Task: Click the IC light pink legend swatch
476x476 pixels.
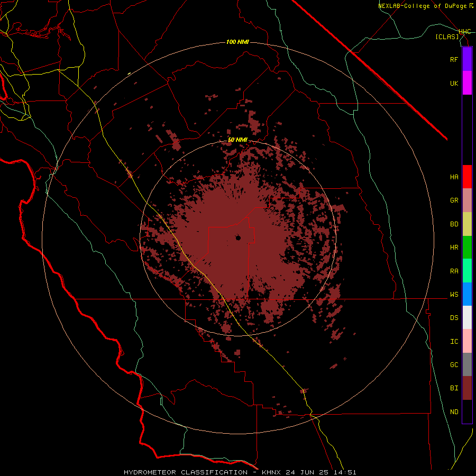Action: 467,341
